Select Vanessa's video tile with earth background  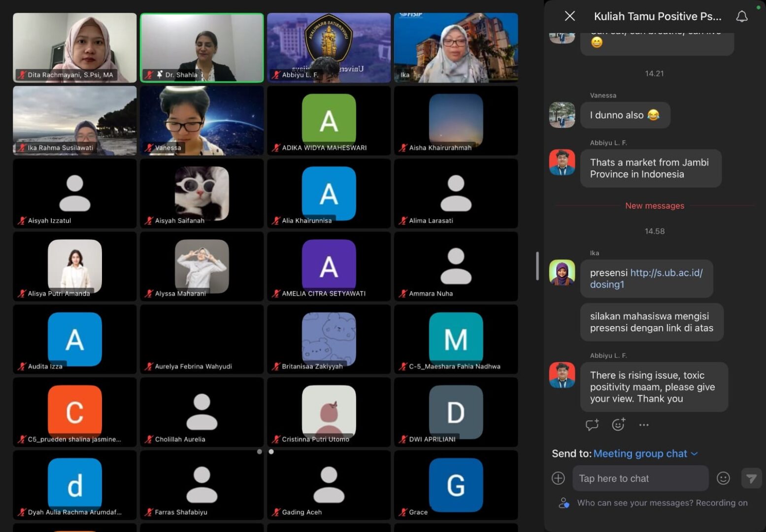[202, 121]
